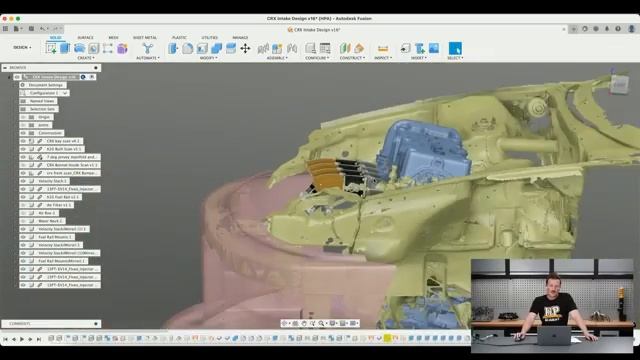Switch to the Utilities tab
640x360 pixels.
click(x=209, y=38)
